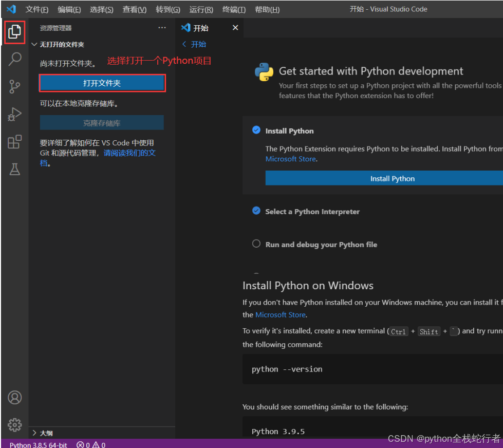Click the 克隆存储库 button

point(102,123)
